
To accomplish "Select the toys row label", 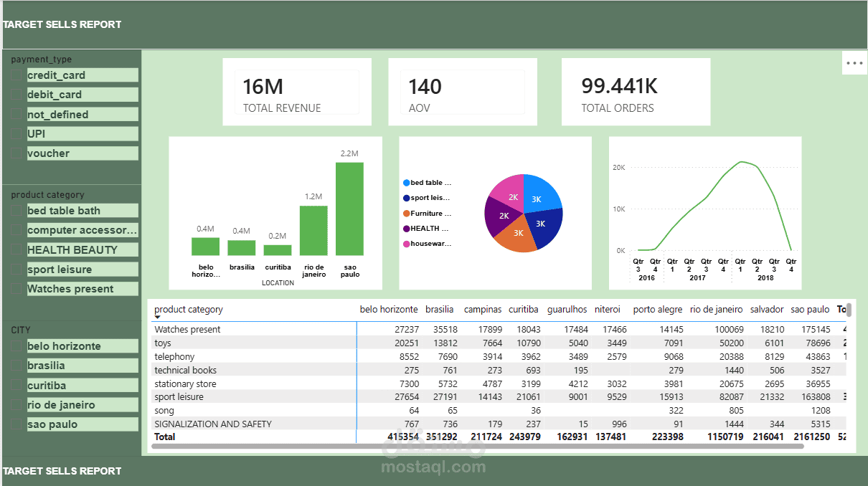I will point(163,343).
